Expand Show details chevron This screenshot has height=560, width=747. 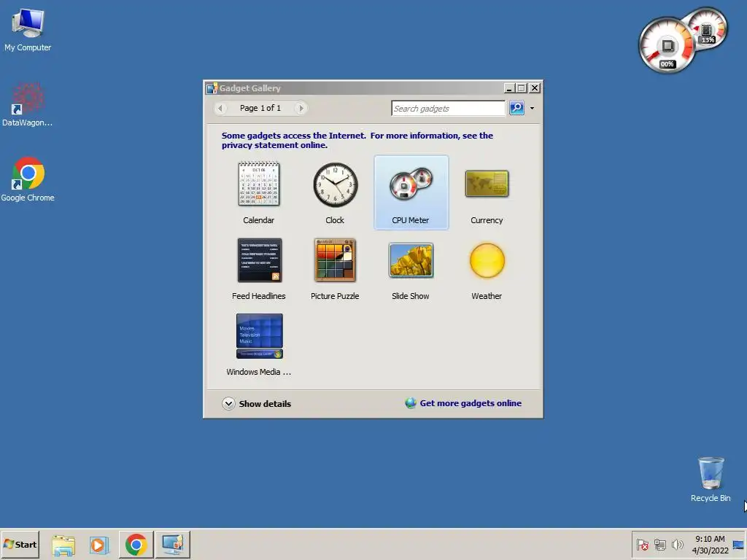[228, 403]
